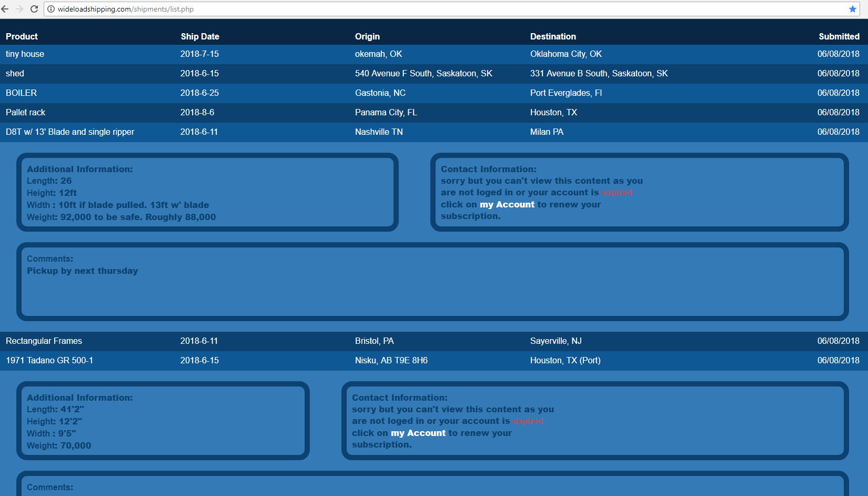Click origin Panama City, FL
This screenshot has width=868, height=496.
tap(386, 113)
